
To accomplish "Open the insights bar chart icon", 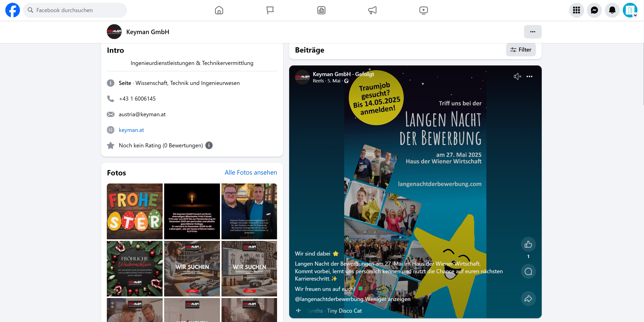I will pyautogui.click(x=321, y=10).
